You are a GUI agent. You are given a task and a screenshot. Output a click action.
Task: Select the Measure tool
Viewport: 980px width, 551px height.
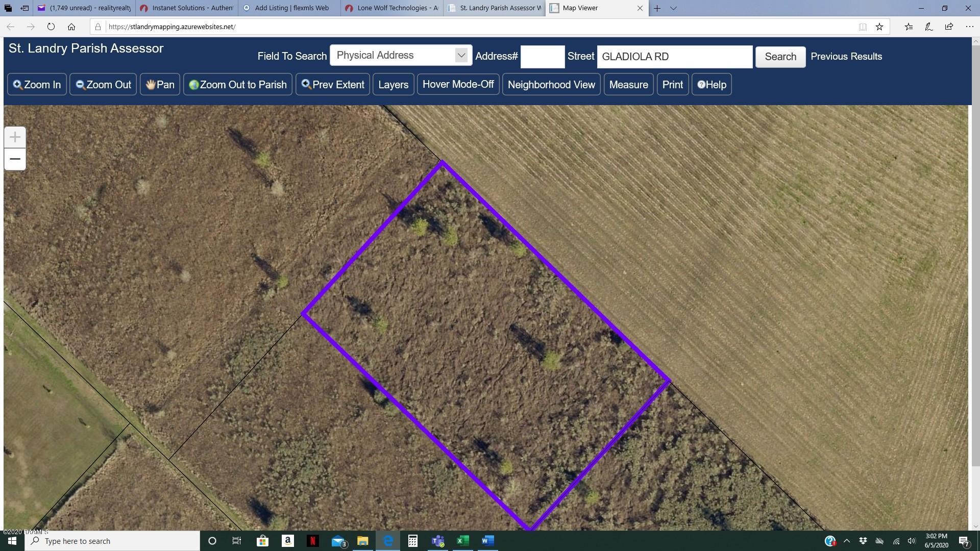pyautogui.click(x=628, y=85)
